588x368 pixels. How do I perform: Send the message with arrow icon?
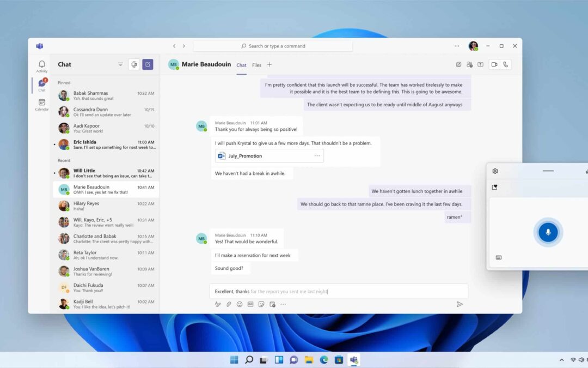click(460, 304)
